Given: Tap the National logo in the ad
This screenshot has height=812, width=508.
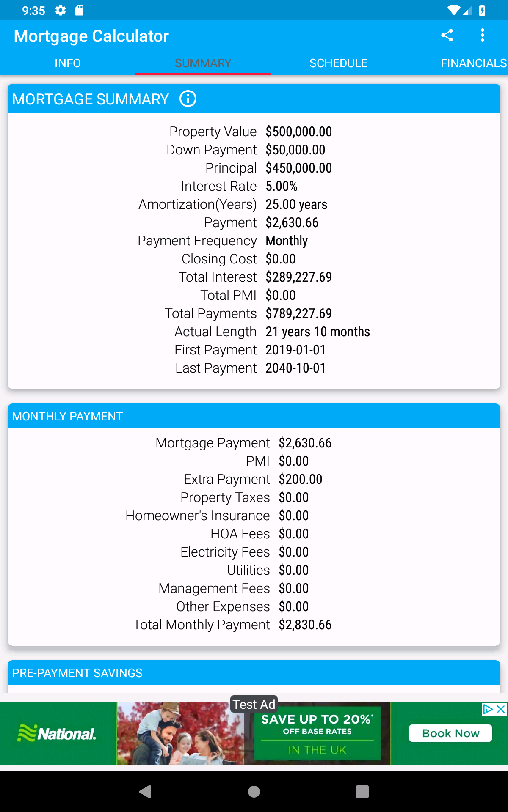Looking at the screenshot, I should 57,733.
